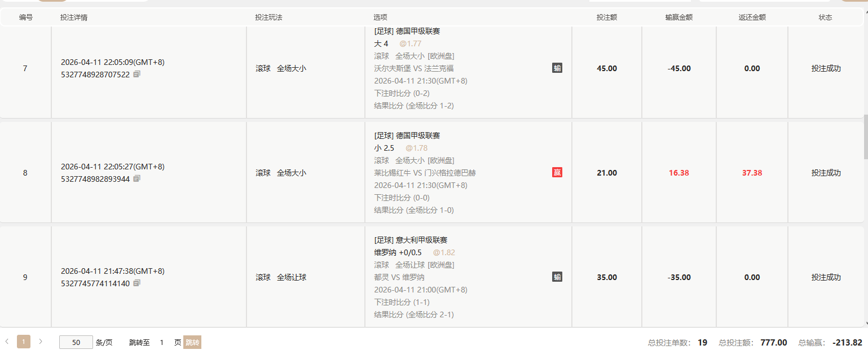Viewport: 868px width, 354px height.
Task: Click 莱比锡红牛 VS 门兴格拉德巴赫 match text
Action: 425,173
